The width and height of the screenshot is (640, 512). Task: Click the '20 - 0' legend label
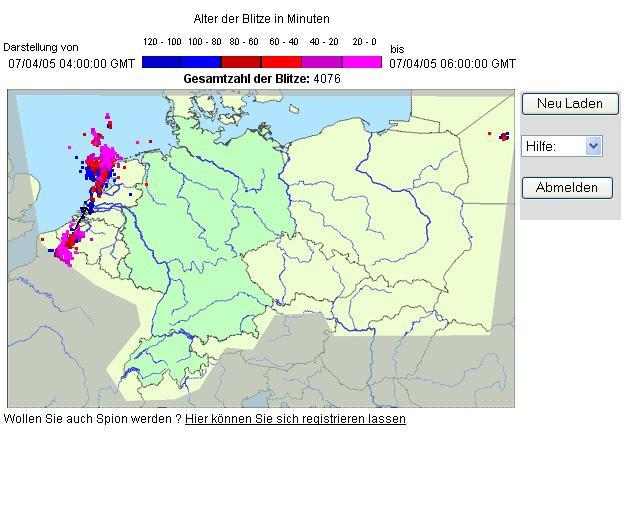(x=364, y=42)
